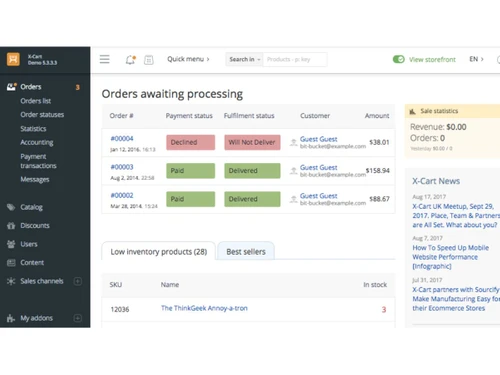Change Declined payment status of order #00004
The height and width of the screenshot is (375, 500).
pos(191,142)
